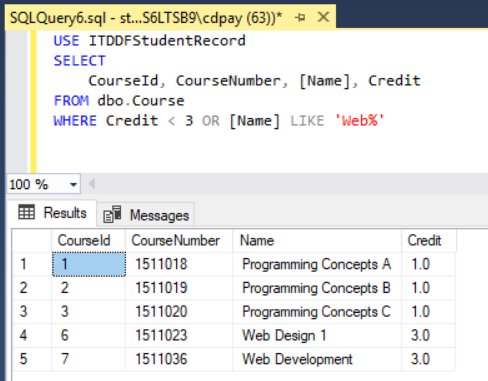Select CourseId cell for Programming Concepts C

(x=89, y=312)
